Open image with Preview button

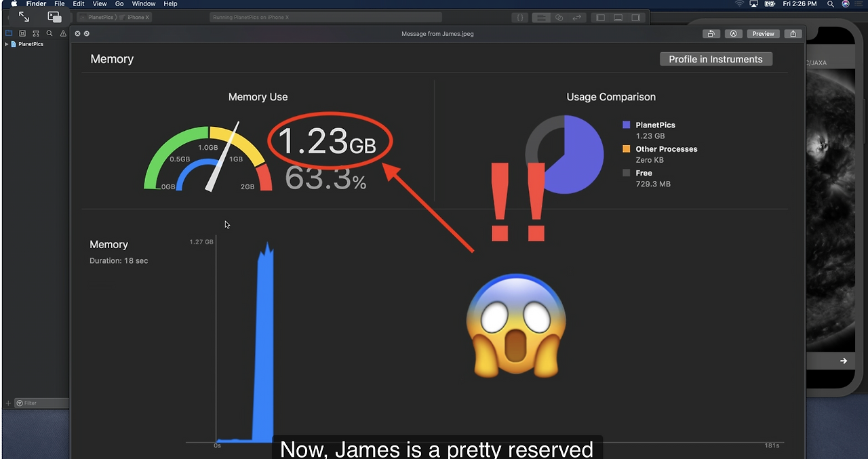763,34
